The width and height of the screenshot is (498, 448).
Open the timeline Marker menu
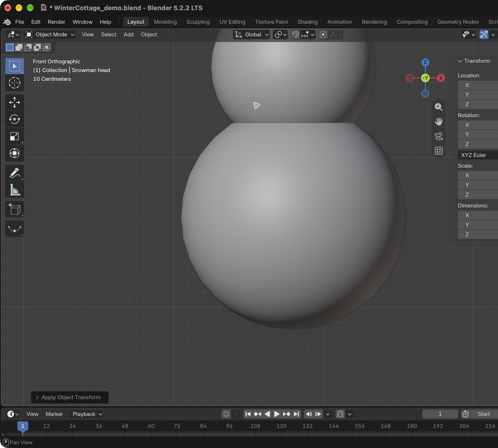(x=54, y=414)
